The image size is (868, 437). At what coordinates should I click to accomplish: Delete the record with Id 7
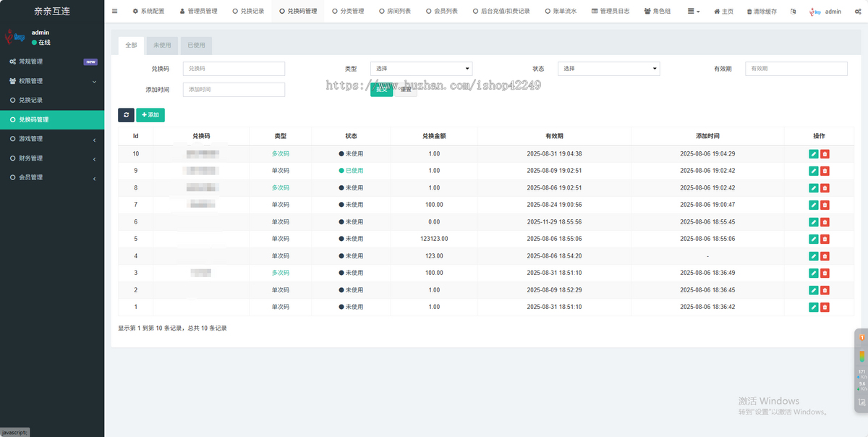tap(825, 205)
